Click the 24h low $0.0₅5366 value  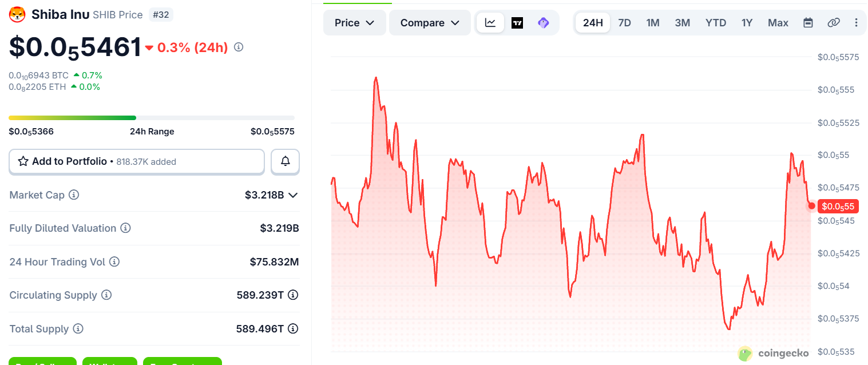point(31,132)
